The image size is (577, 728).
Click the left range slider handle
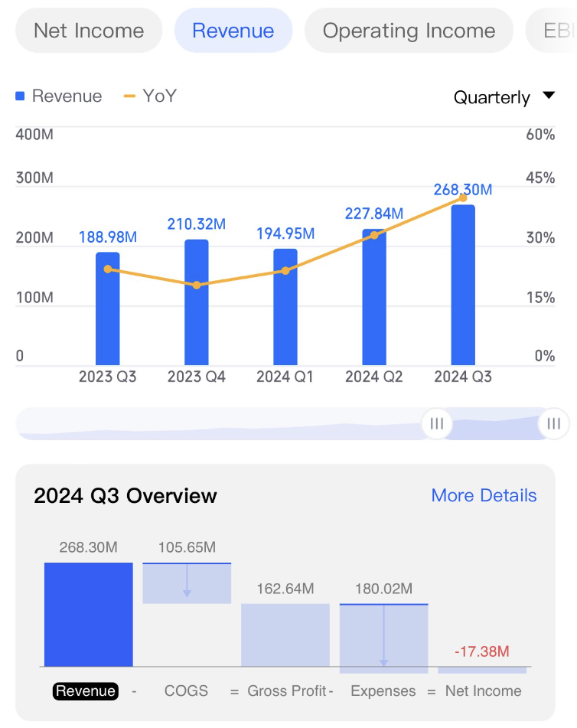pyautogui.click(x=437, y=423)
